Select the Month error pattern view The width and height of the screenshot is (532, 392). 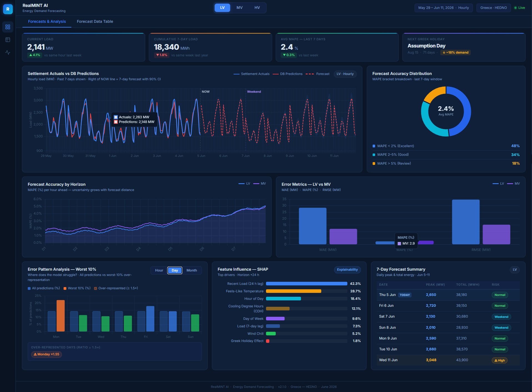(192, 270)
